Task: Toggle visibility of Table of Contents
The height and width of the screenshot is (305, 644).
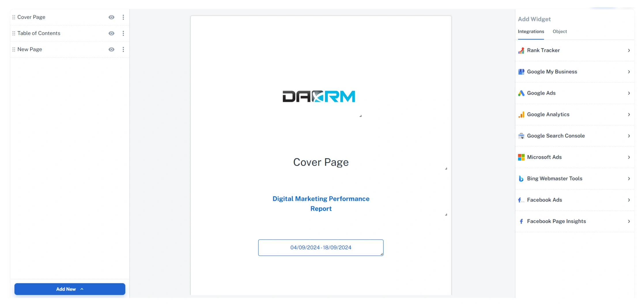Action: [112, 33]
